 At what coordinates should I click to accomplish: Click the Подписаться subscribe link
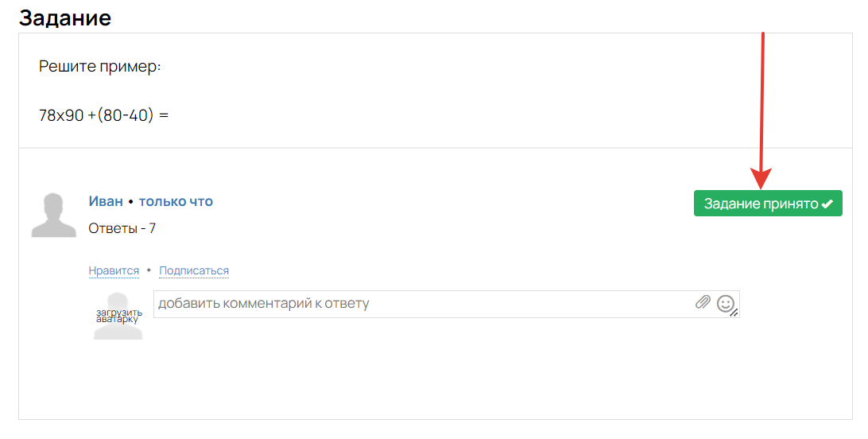tap(194, 270)
